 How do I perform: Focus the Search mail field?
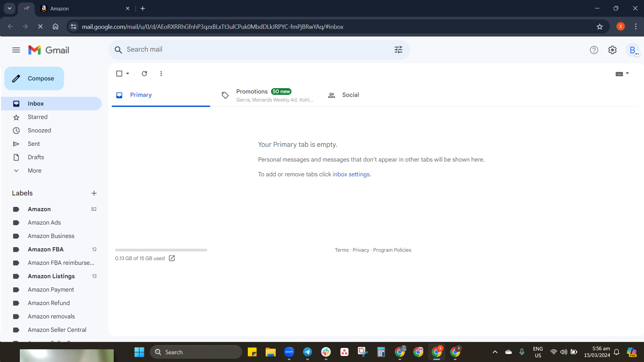pos(259,50)
